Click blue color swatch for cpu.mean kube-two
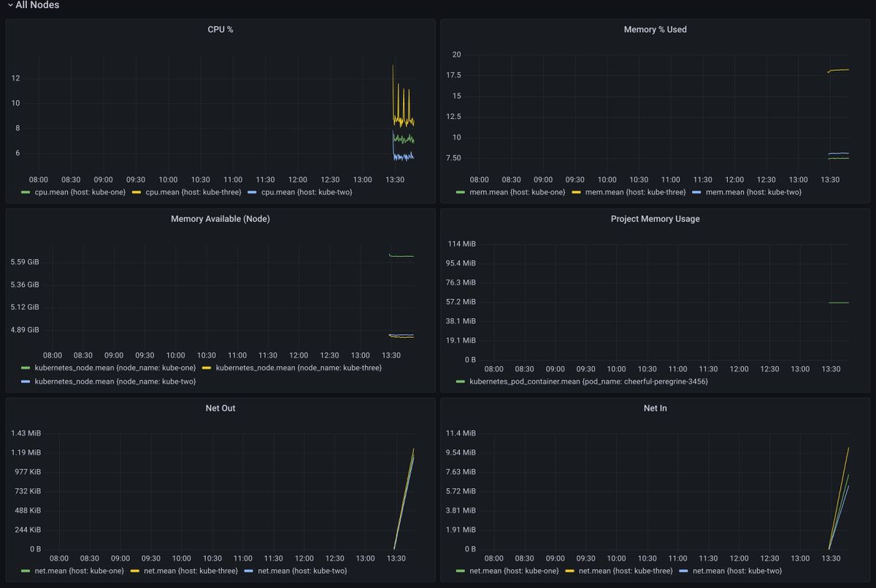 [x=252, y=193]
